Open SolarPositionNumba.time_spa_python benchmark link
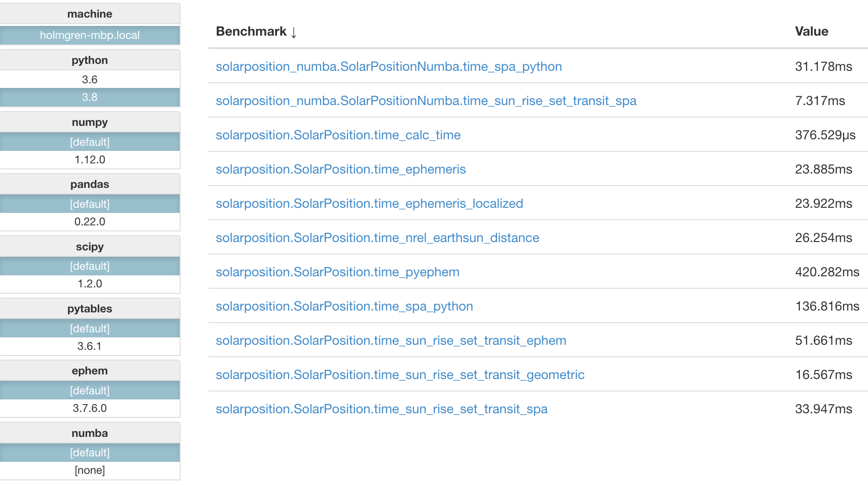The width and height of the screenshot is (868, 485). pos(389,67)
